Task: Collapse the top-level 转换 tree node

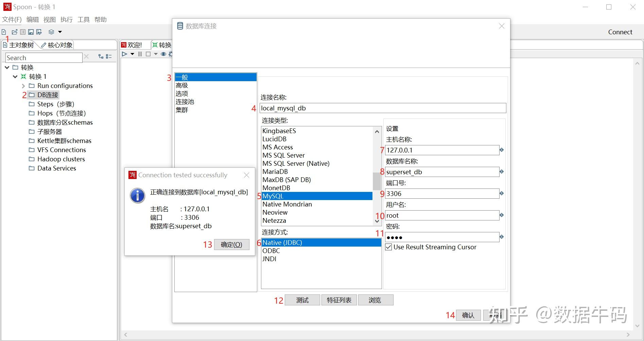Action: pos(7,67)
